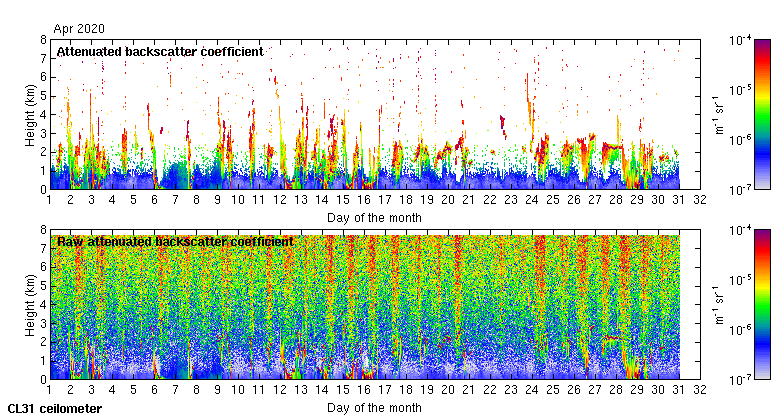This screenshot has width=780, height=420.
Task: Click the cloud layer near day 28 in upper plot
Action: pyautogui.click(x=612, y=147)
